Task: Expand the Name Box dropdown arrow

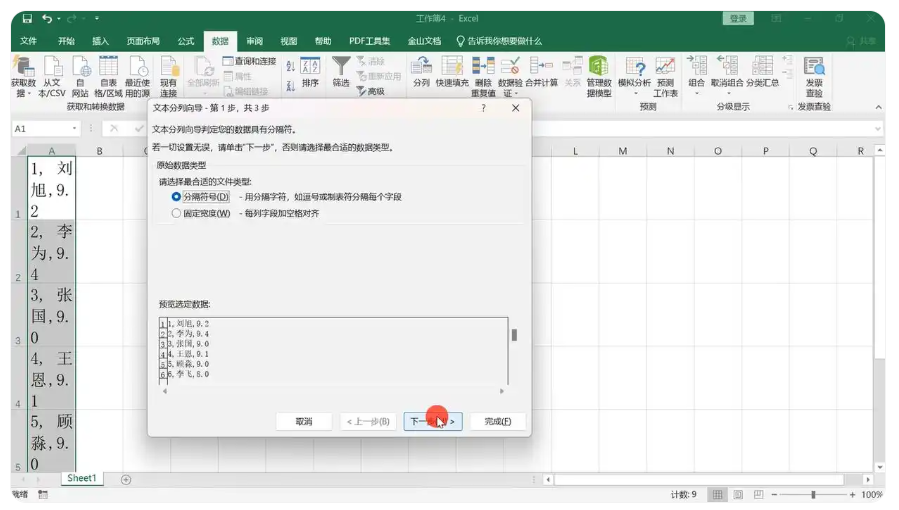Action: pos(75,129)
